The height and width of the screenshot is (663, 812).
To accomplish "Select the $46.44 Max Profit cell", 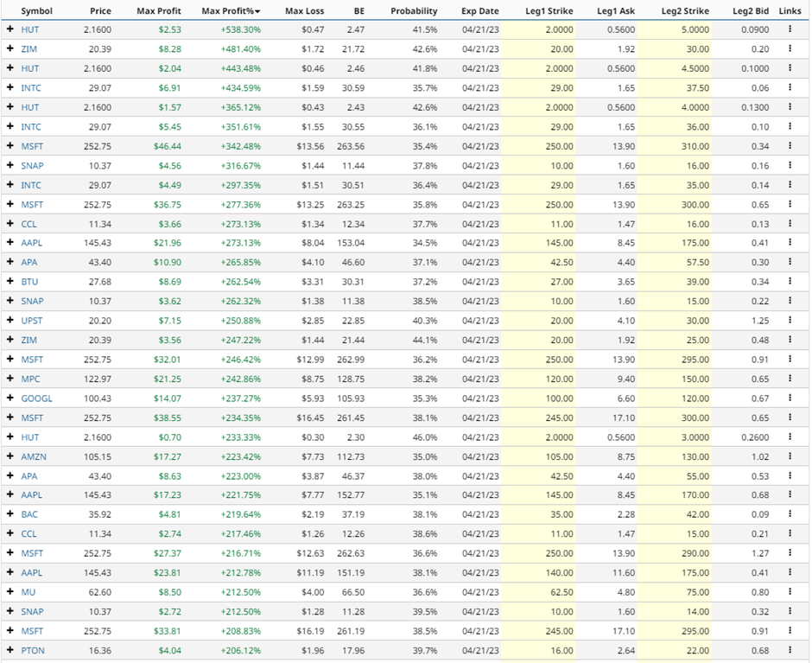I will coord(168,146).
